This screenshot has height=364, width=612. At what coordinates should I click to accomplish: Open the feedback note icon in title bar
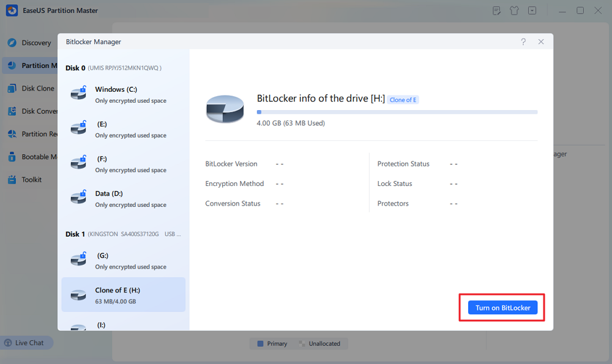click(496, 10)
